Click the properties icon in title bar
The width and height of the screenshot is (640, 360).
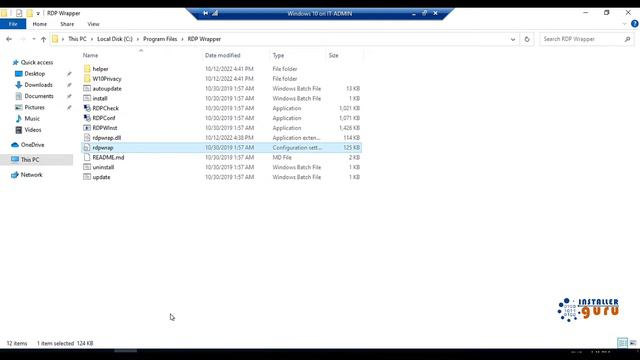pos(19,13)
